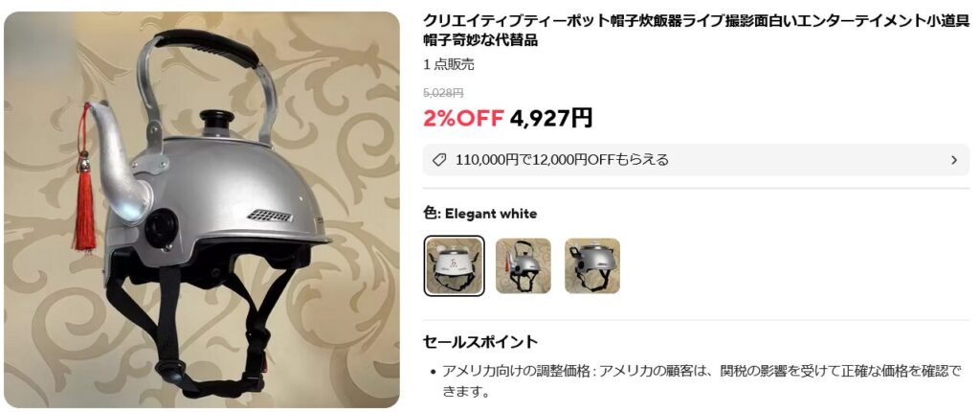Screen dimensions: 980x412
Task: Click the 色: Elegant white label
Action: point(480,214)
